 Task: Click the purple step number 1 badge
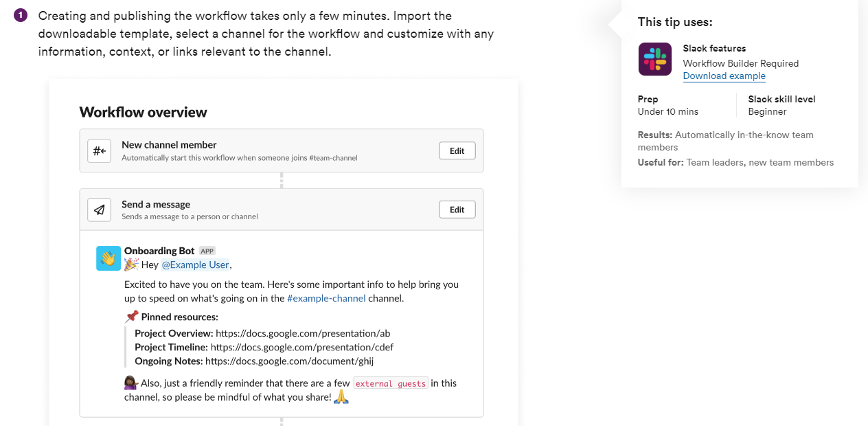point(21,15)
